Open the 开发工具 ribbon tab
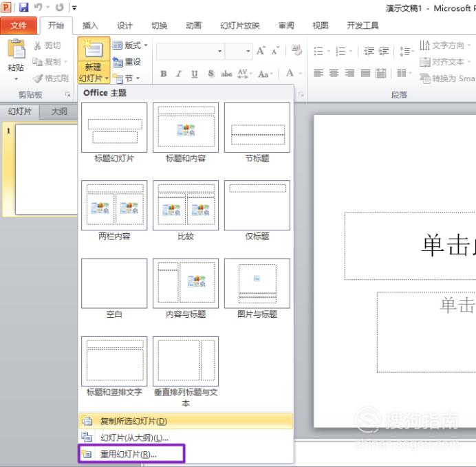Screen dimensions: 476x467 (363, 25)
